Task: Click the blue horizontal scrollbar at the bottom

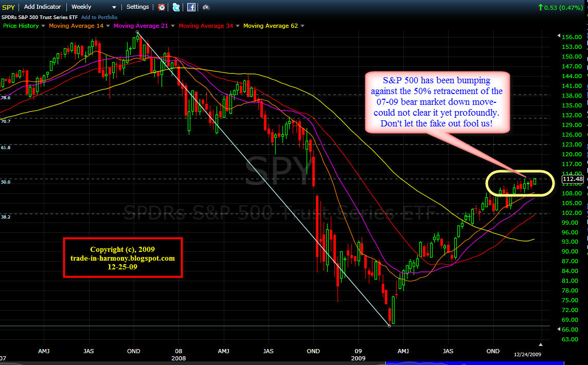Action: 474,363
